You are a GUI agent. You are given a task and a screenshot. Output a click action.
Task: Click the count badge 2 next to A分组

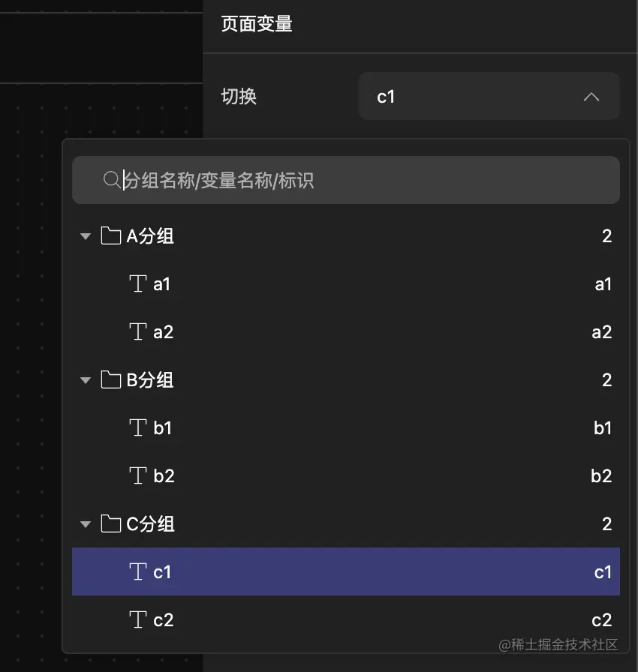607,235
